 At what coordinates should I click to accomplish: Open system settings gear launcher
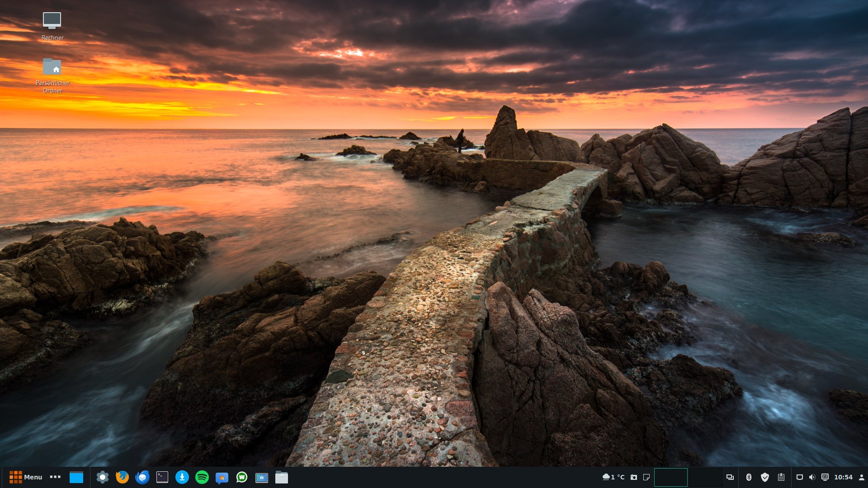pos(103,477)
